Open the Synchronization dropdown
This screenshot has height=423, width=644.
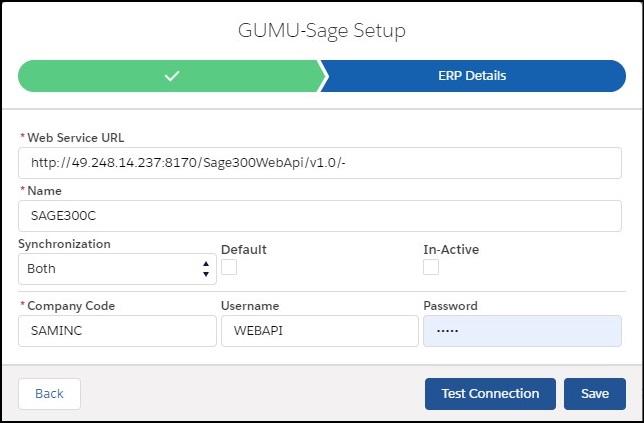click(117, 269)
